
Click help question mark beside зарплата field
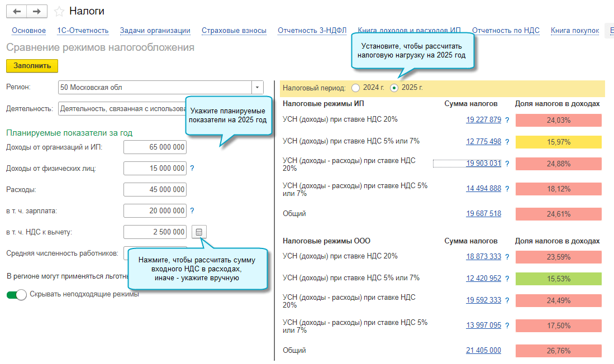click(192, 210)
